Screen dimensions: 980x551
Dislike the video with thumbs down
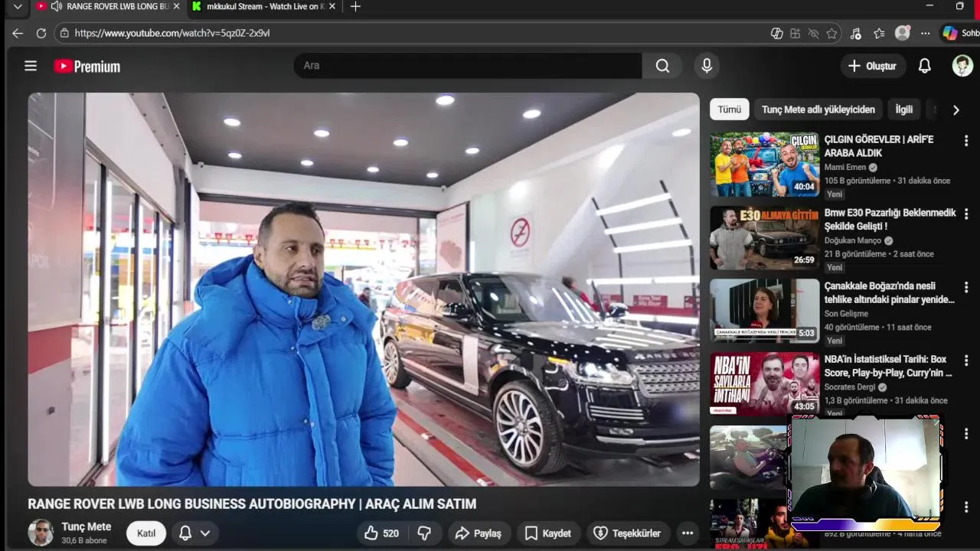point(424,533)
